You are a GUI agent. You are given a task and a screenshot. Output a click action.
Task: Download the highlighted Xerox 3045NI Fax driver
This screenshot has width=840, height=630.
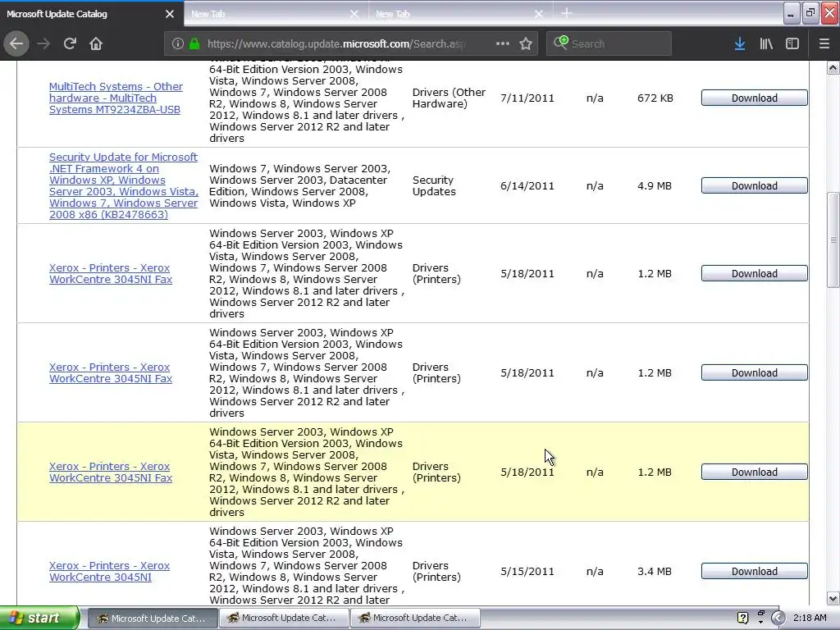tap(755, 472)
